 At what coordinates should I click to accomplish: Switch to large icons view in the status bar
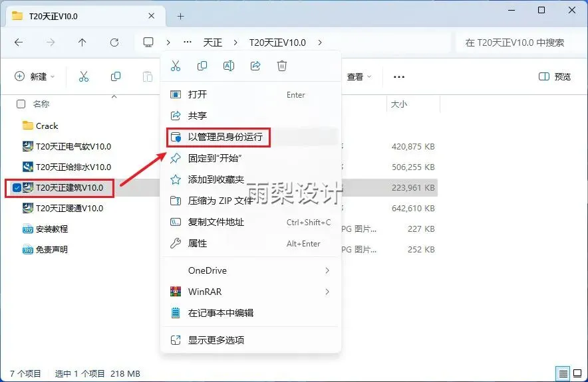point(577,373)
